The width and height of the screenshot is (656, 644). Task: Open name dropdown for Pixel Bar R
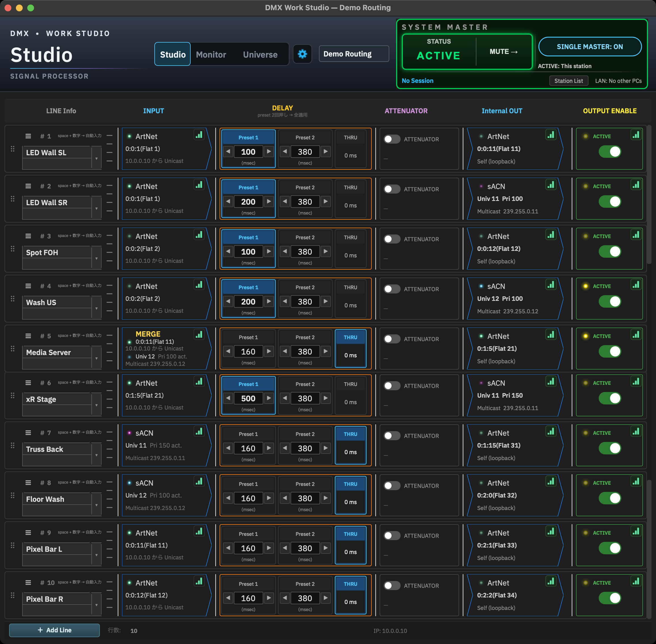[96, 605]
